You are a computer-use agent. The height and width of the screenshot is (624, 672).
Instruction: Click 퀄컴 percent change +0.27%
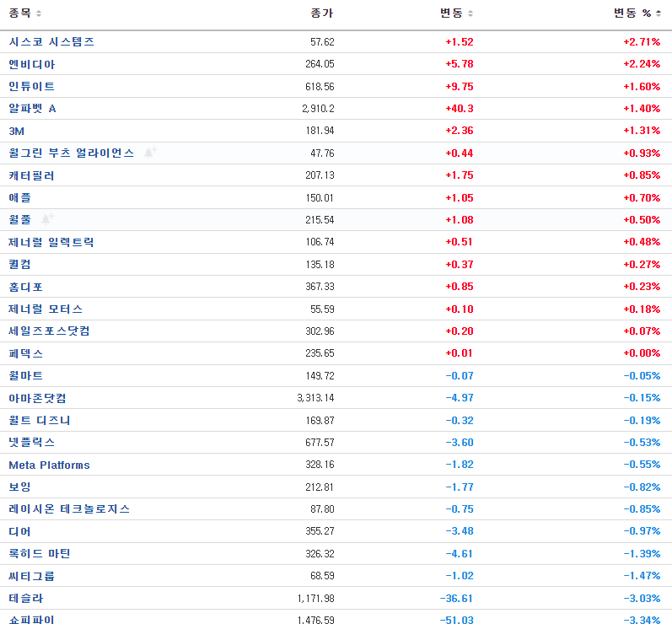[x=642, y=264]
